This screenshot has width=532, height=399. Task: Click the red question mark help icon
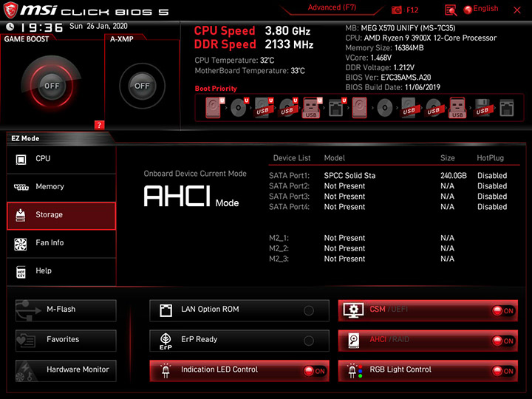[x=99, y=125]
